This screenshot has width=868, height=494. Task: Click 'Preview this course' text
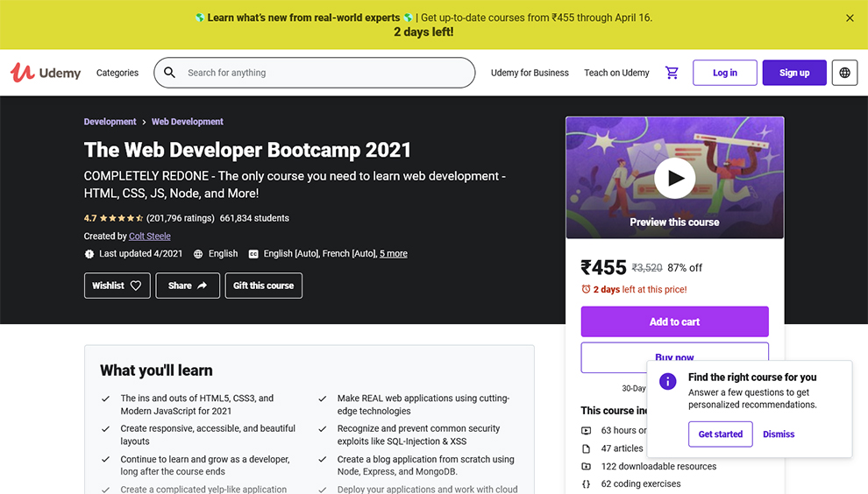(x=674, y=222)
